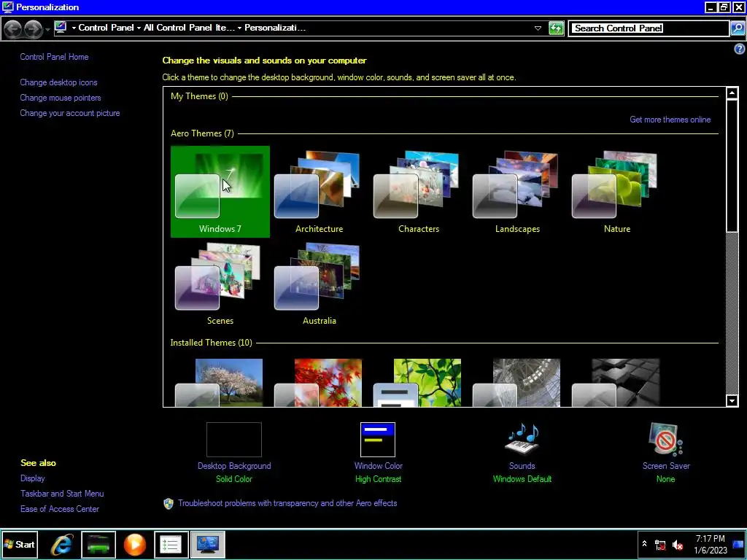Select the Australia theme
This screenshot has height=560, width=747.
(319, 284)
